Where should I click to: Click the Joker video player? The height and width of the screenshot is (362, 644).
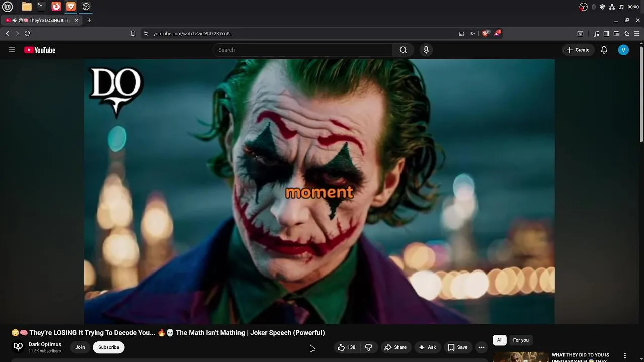[x=319, y=192]
